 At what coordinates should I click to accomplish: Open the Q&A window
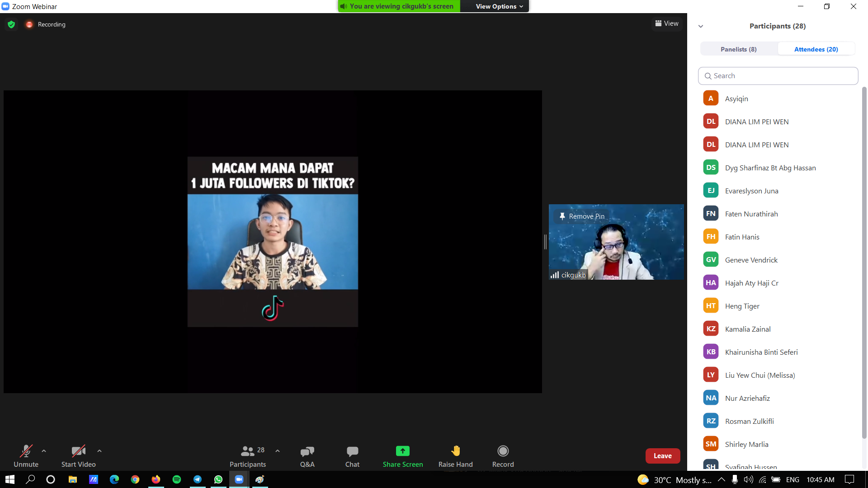point(307,456)
